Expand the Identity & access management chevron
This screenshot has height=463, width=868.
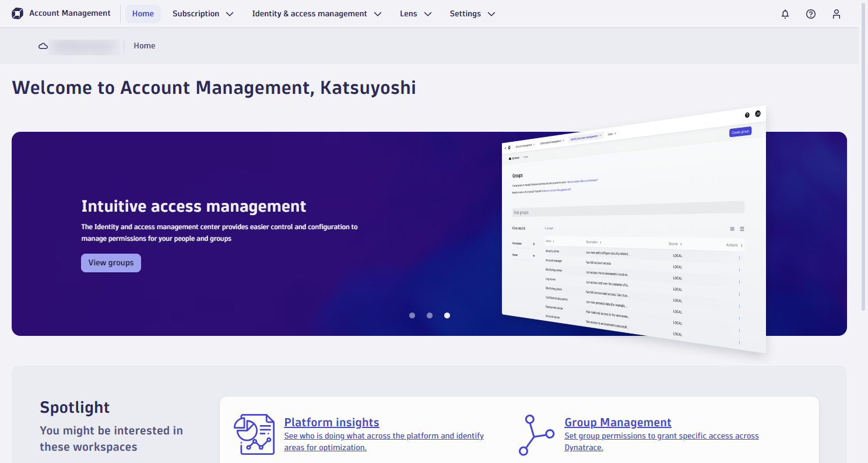click(x=378, y=14)
